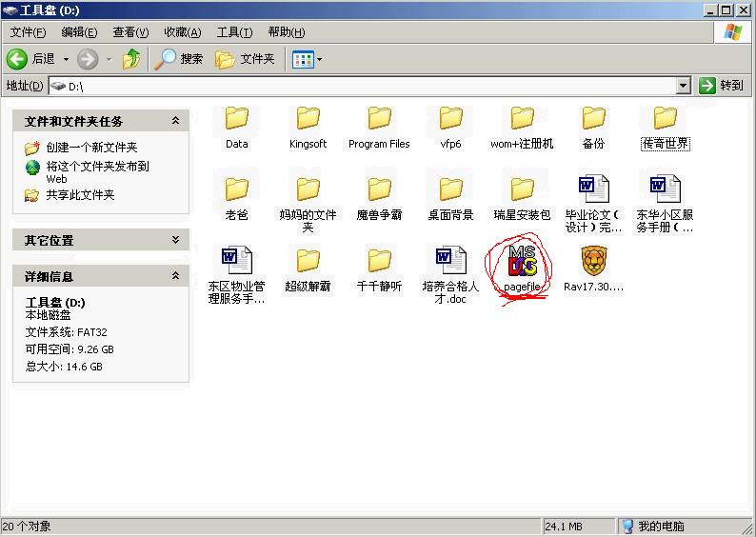Open the 收藏(A) menu

pyautogui.click(x=182, y=32)
